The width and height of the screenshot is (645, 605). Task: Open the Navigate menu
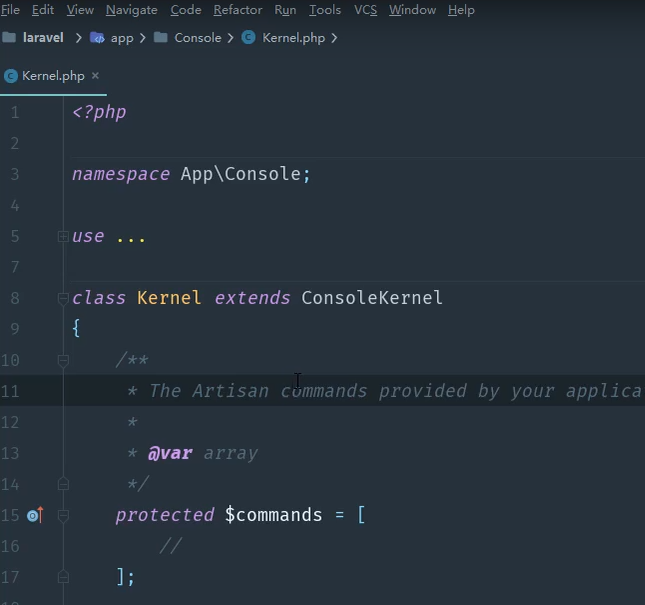pyautogui.click(x=131, y=10)
